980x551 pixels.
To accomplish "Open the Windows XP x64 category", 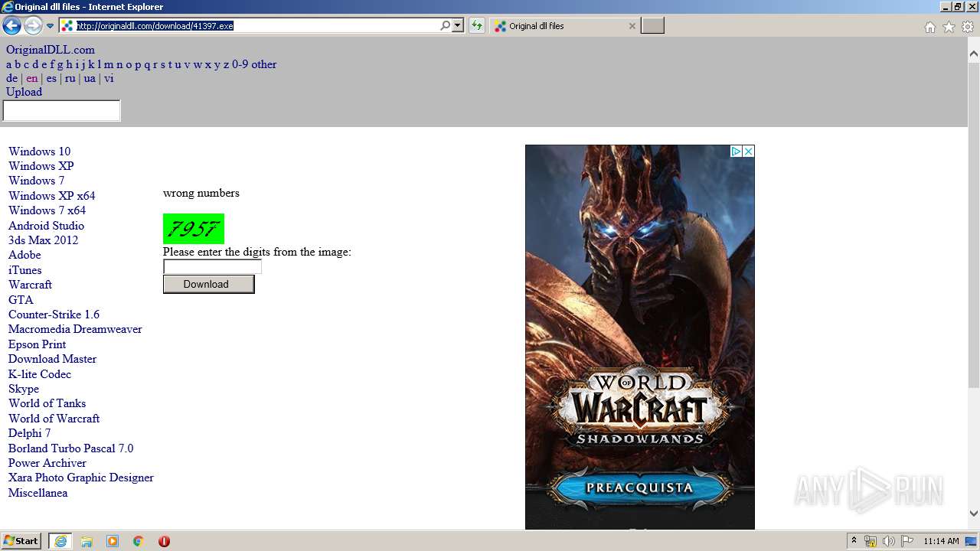I will click(52, 196).
